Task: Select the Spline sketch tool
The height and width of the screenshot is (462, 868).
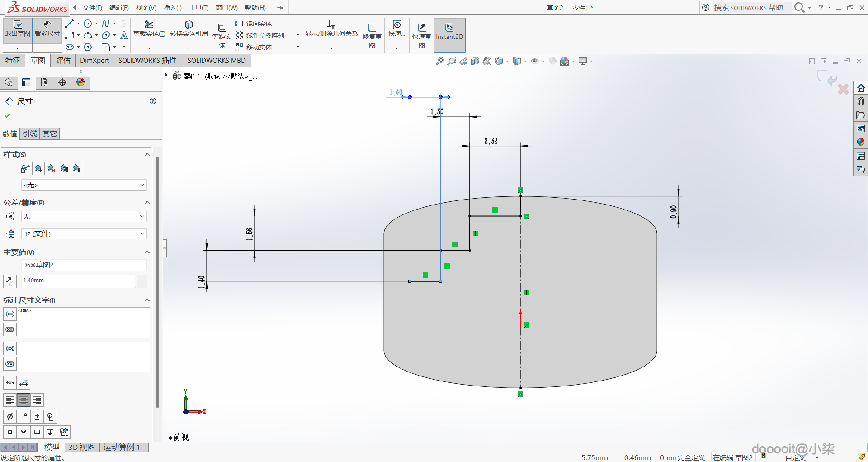Action: click(x=105, y=24)
